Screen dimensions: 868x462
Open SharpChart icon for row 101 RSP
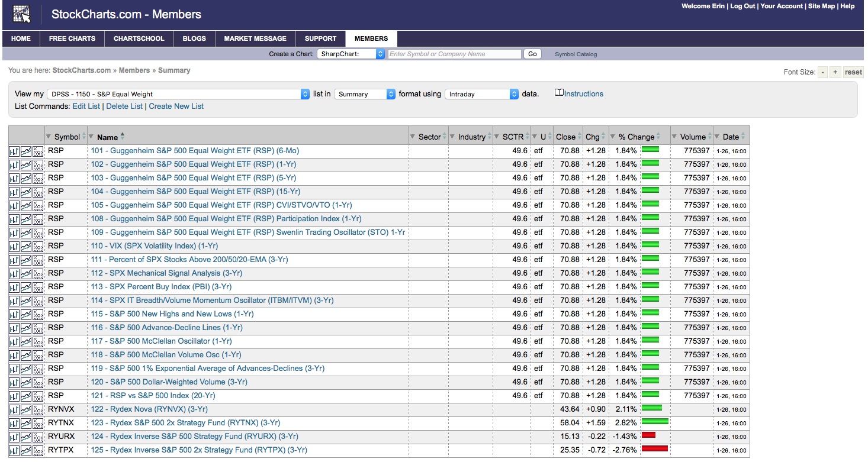[x=14, y=151]
